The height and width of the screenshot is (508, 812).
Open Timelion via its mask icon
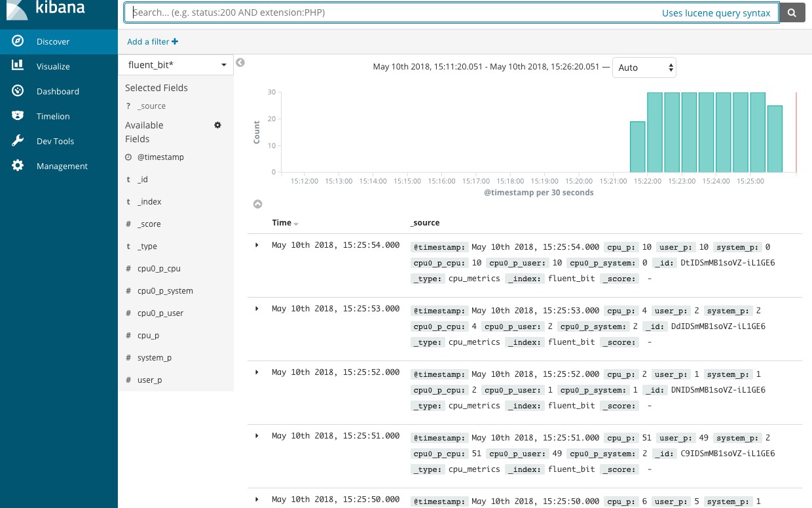[18, 116]
